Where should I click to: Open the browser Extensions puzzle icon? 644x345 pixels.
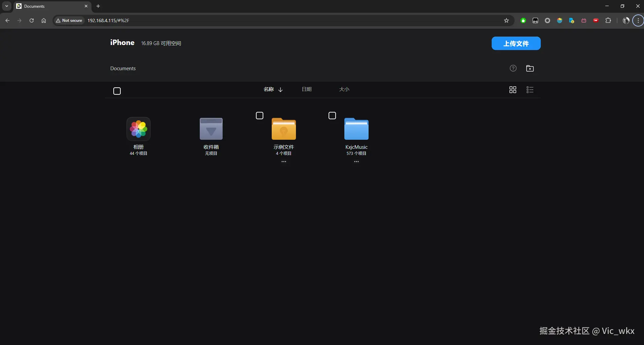point(608,20)
